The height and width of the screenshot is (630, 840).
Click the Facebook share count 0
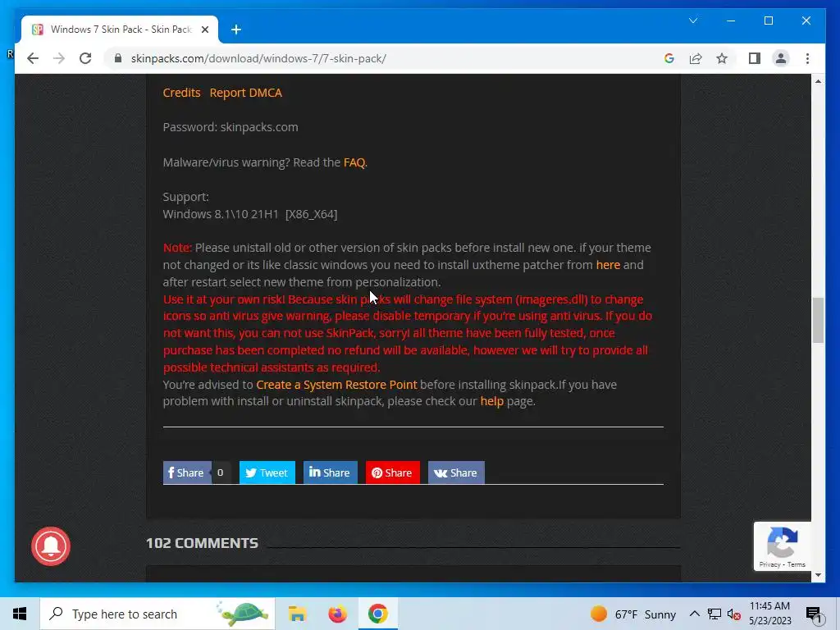pyautogui.click(x=220, y=472)
